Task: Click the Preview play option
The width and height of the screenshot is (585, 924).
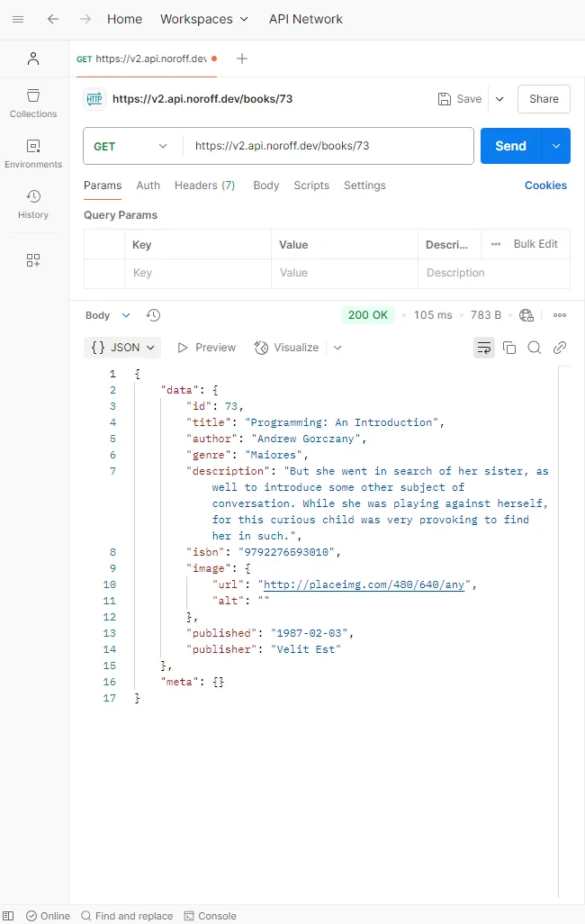Action: (x=207, y=348)
